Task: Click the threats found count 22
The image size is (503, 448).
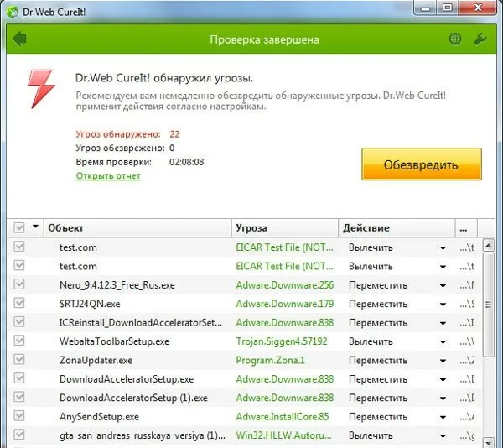Action: pyautogui.click(x=174, y=134)
